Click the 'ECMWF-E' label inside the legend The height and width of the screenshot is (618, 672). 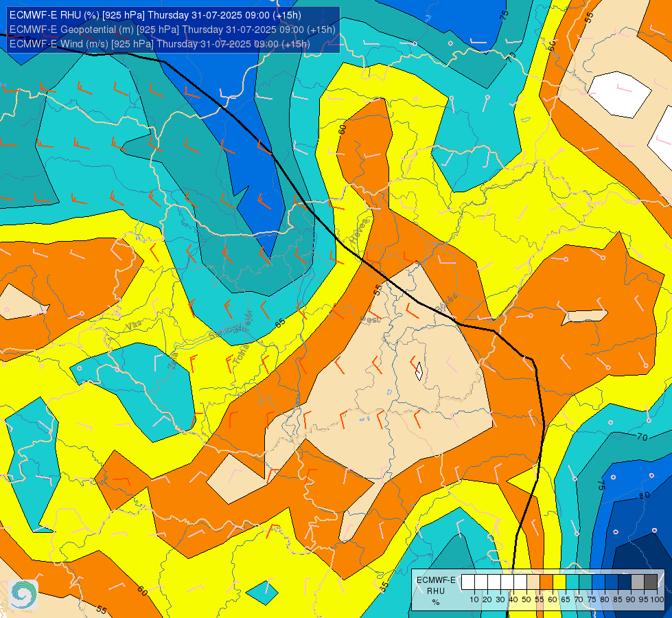pyautogui.click(x=436, y=580)
